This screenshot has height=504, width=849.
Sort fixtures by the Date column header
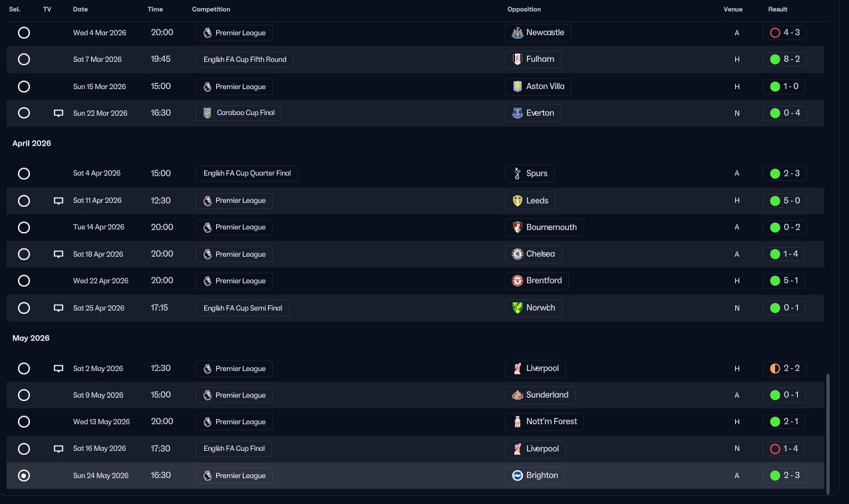coord(80,9)
